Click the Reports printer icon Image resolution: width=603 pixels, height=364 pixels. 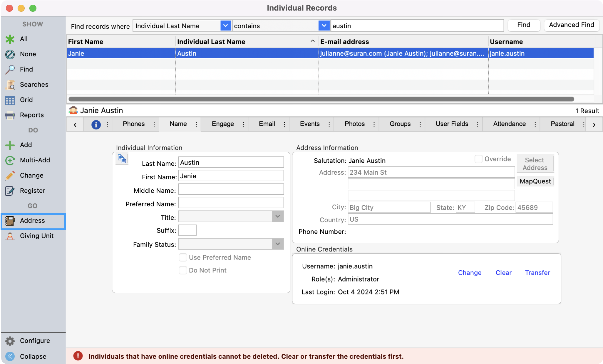click(x=10, y=115)
